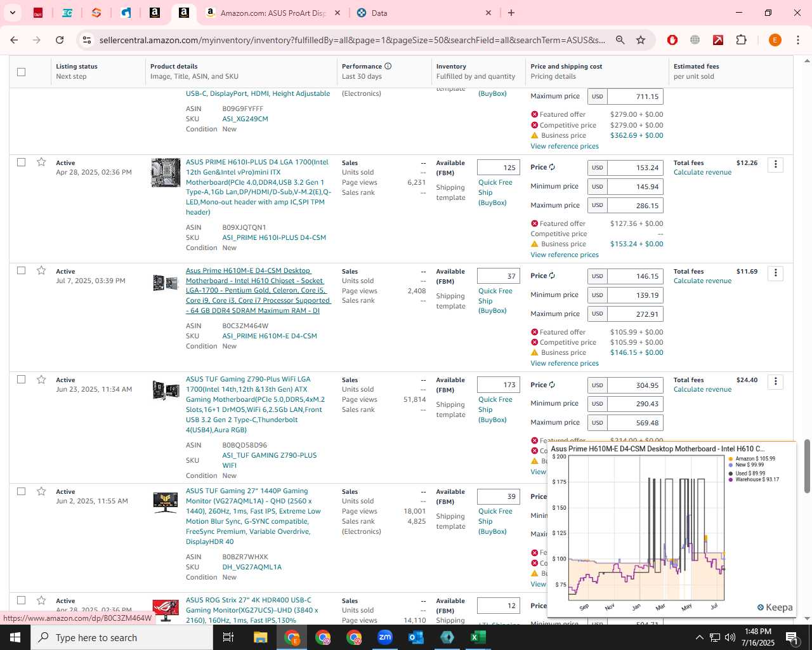Open SKU link DH_VG27AQML1A
The height and width of the screenshot is (650, 812).
tap(252, 567)
